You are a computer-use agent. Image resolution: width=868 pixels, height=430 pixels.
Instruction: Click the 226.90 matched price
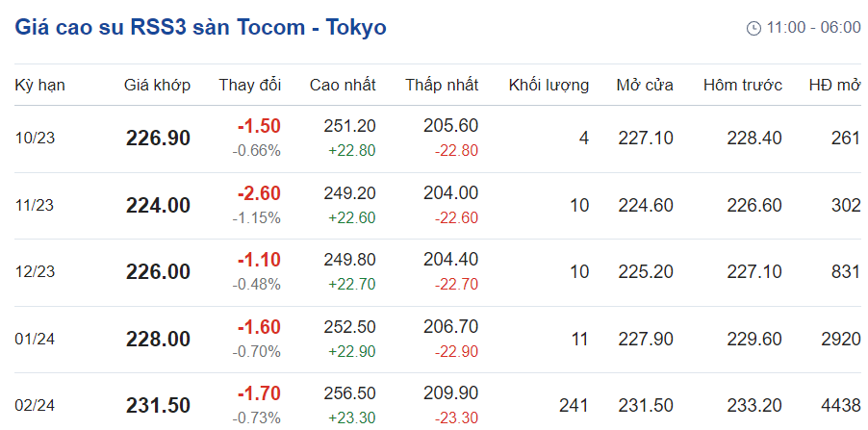[158, 139]
